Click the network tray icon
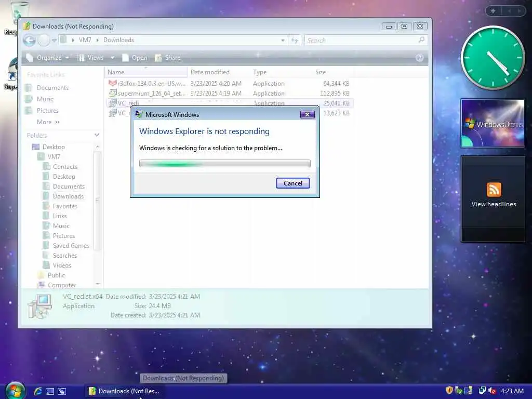This screenshot has height=399, width=532. (482, 391)
